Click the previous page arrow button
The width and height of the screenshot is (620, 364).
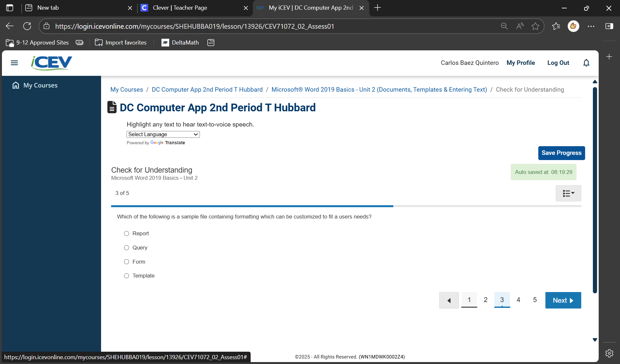pos(449,300)
